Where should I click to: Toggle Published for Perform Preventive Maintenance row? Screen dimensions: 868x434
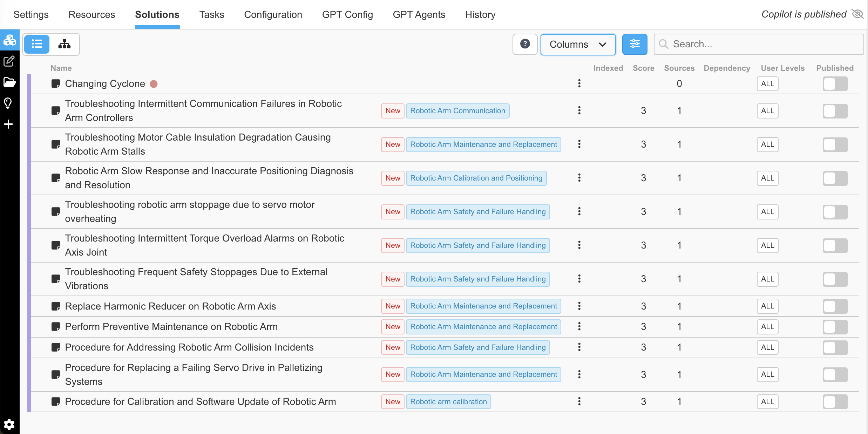click(835, 327)
